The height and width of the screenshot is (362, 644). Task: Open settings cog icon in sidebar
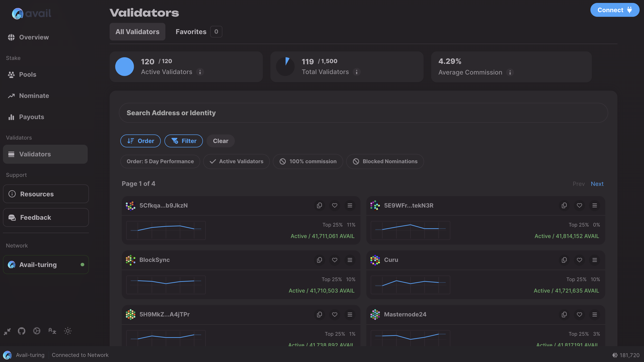click(37, 331)
